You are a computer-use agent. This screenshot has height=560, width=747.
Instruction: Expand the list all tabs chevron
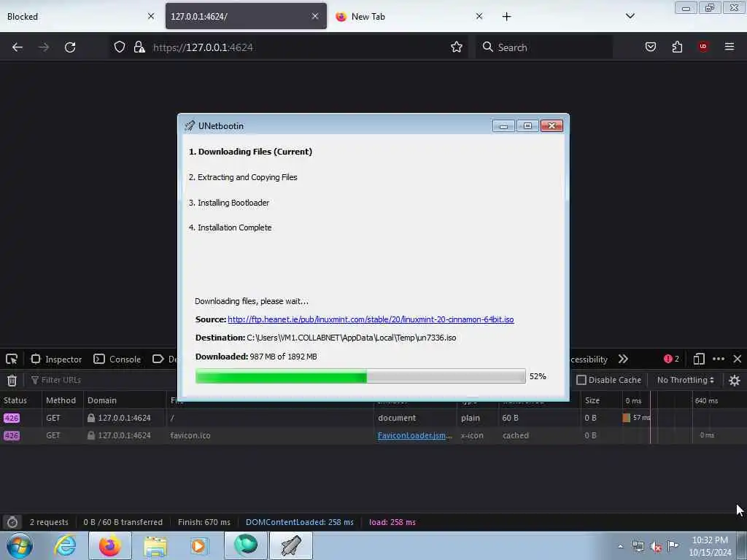click(x=630, y=16)
